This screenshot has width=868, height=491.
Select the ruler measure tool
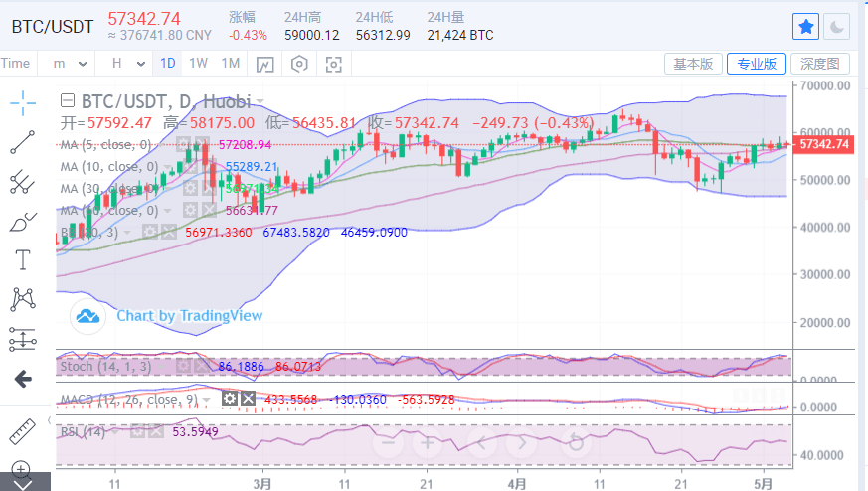(x=23, y=431)
